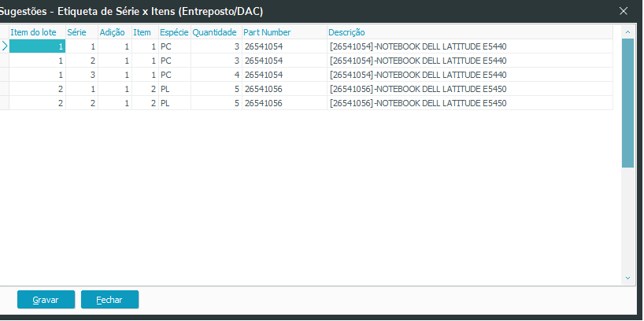
Task: Select Part Number 26541054 in second row
Action: point(285,61)
